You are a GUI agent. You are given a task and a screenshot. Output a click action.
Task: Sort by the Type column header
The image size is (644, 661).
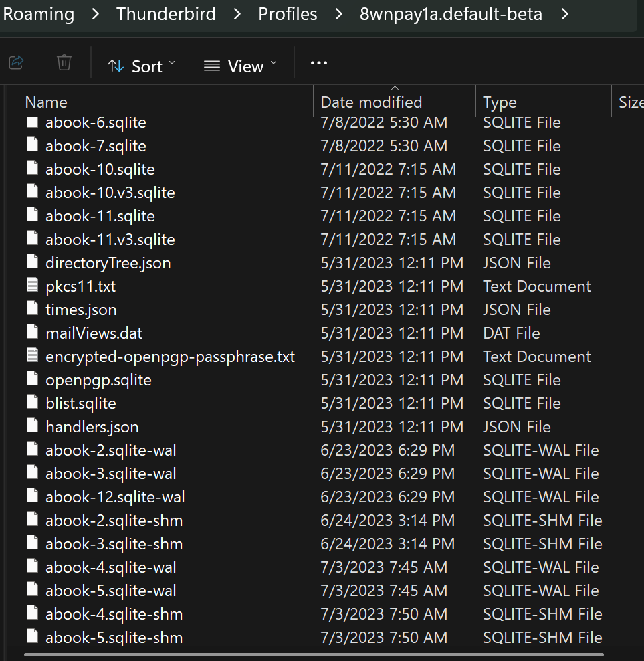click(x=500, y=102)
